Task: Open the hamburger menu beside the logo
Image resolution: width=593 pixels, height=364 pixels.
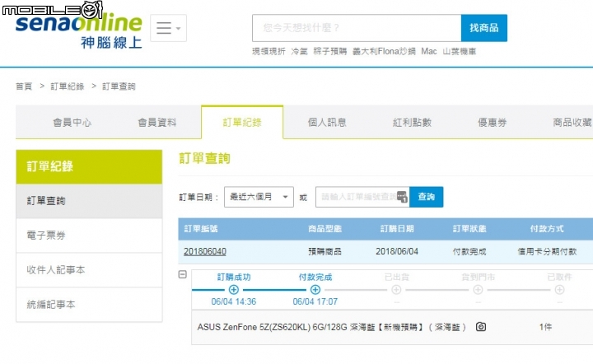Action: (168, 28)
